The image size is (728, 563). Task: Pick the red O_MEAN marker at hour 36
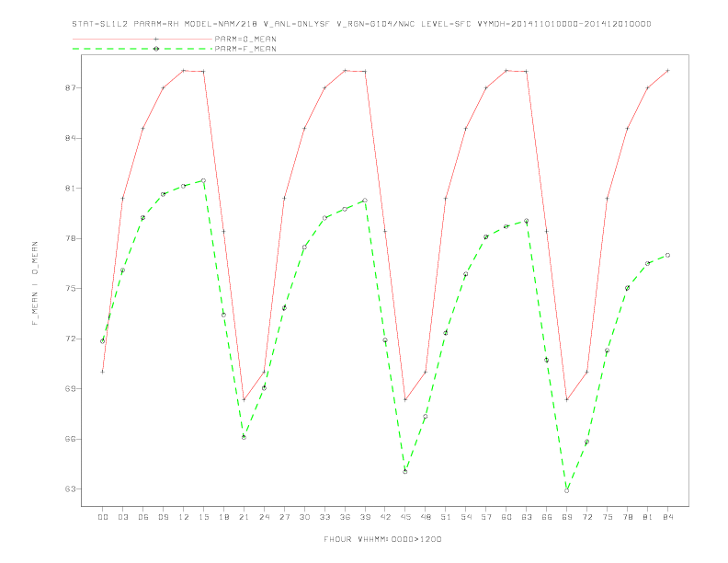(345, 71)
